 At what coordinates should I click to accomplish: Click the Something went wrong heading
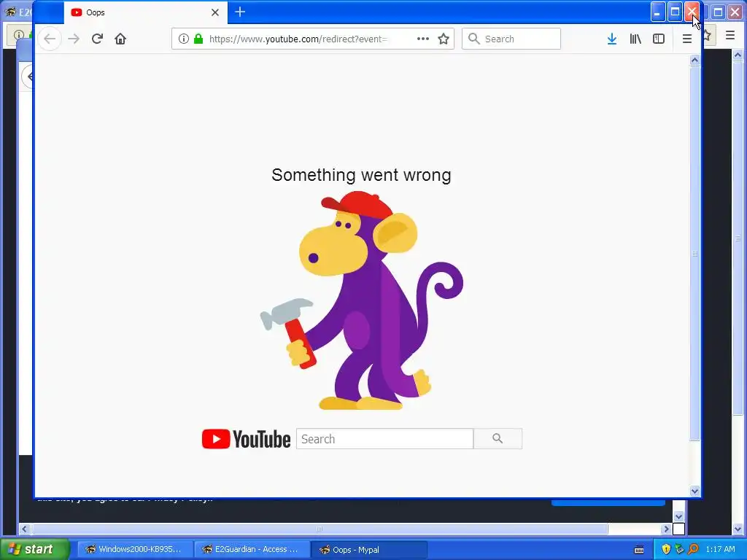tap(361, 175)
